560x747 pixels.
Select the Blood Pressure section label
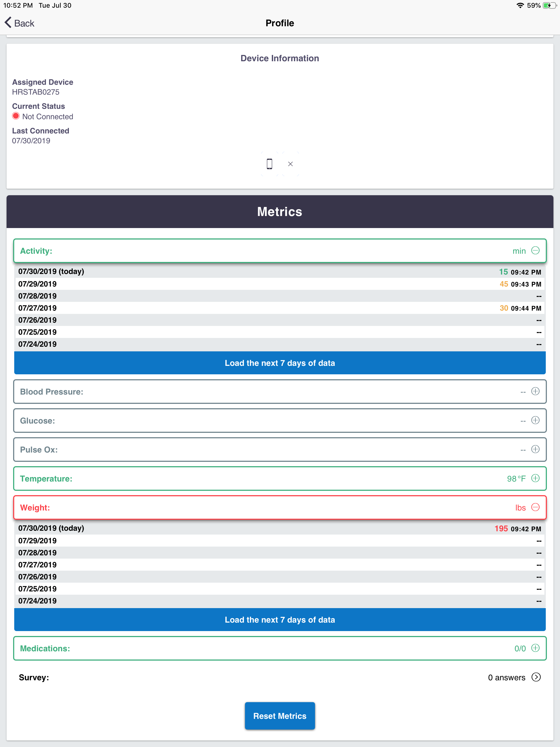(52, 392)
